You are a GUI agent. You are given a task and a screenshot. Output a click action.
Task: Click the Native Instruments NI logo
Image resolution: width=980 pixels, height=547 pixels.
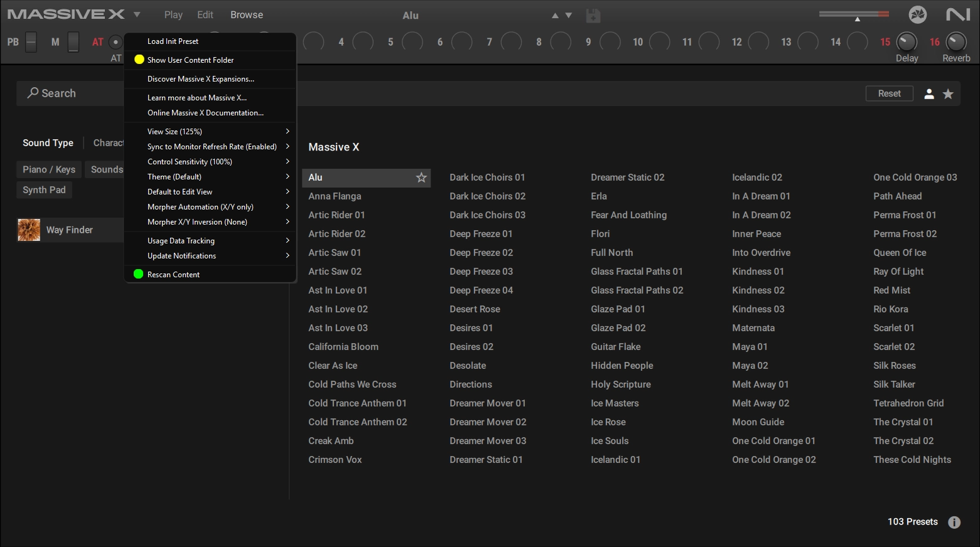[x=958, y=14]
